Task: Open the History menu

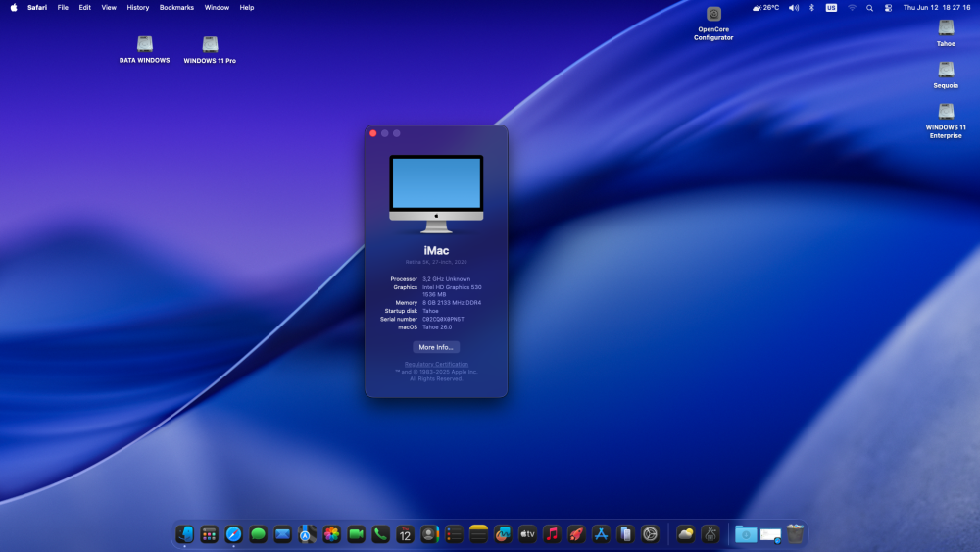Action: (137, 8)
